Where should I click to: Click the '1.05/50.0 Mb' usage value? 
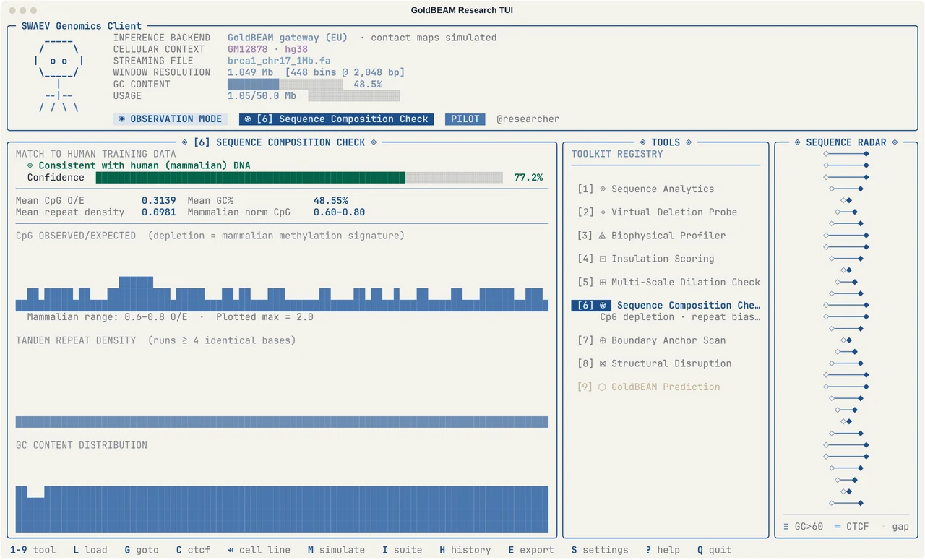click(262, 95)
